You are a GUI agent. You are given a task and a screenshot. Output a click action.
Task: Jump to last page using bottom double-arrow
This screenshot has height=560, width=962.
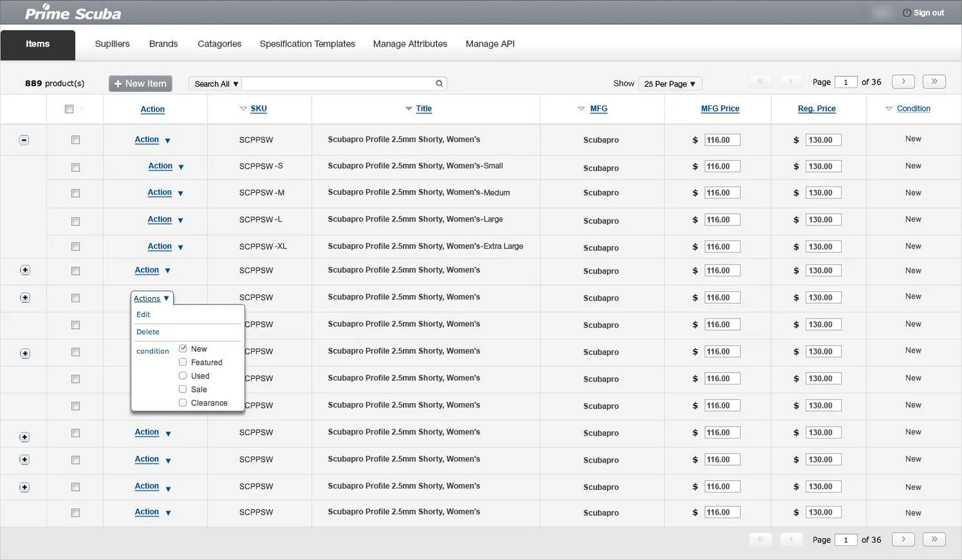pos(934,539)
